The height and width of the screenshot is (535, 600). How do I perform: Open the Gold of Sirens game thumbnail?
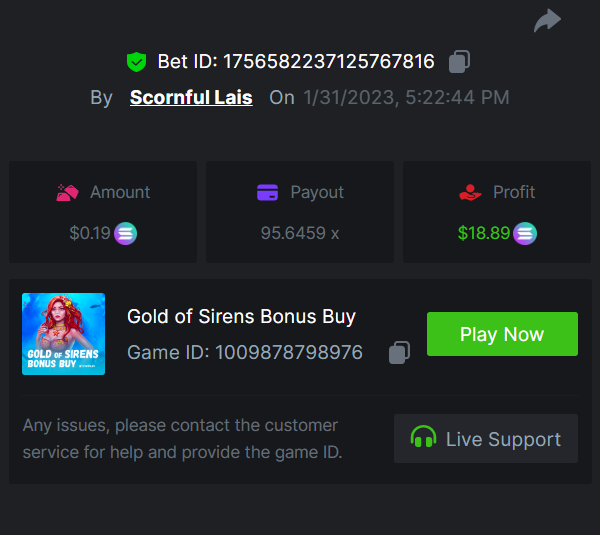[63, 334]
